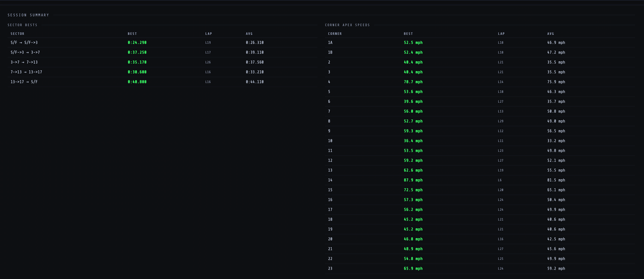Select the 7->13 → 13->17 sector name
The width and height of the screenshot is (644, 279).
[x=26, y=72]
